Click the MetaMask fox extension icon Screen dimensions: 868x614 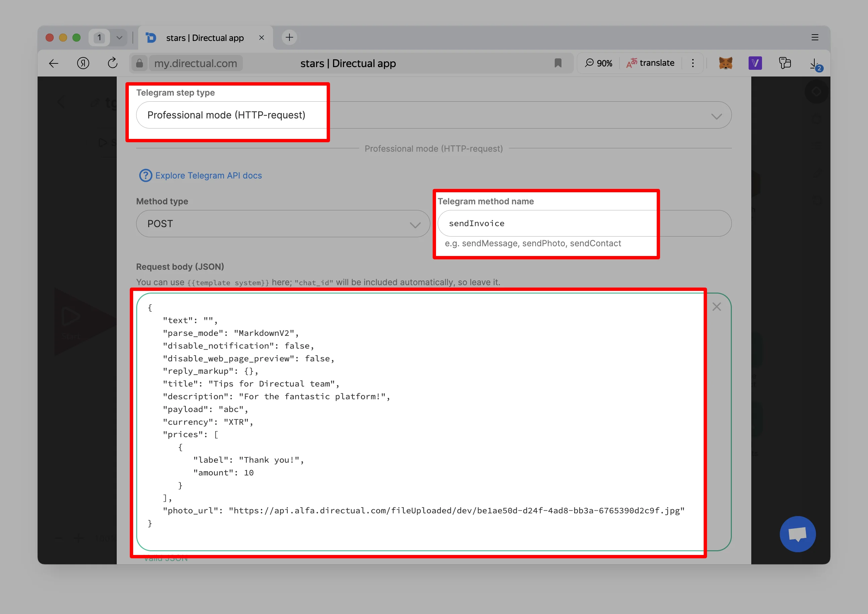(725, 63)
